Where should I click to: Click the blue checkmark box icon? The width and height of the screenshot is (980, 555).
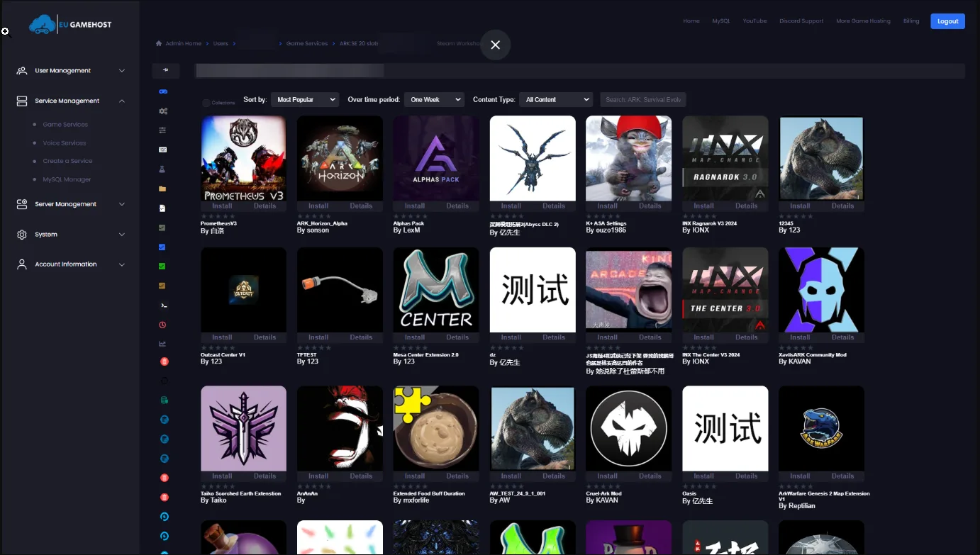[x=162, y=247]
